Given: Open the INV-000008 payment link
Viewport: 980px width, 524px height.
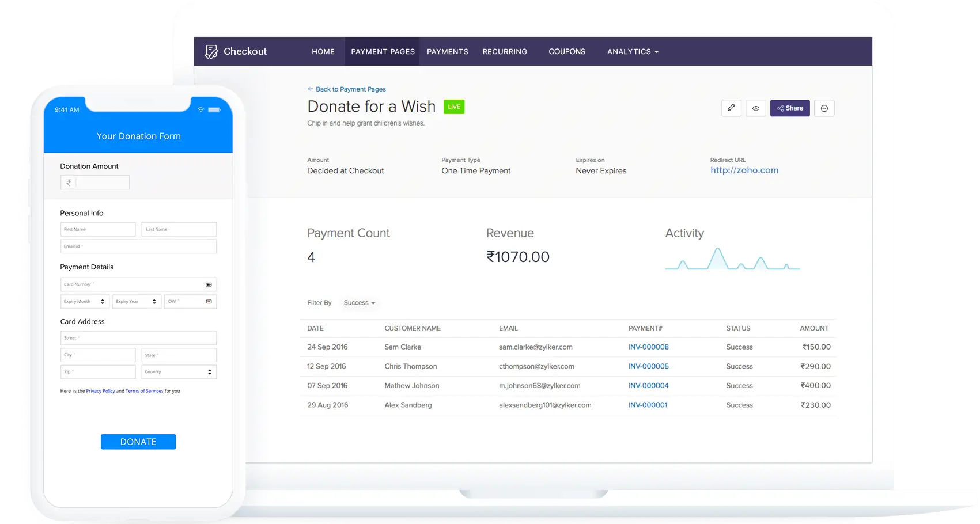Looking at the screenshot, I should 648,347.
